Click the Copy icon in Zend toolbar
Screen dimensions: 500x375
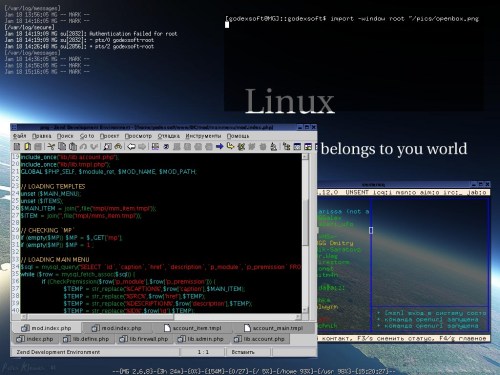(x=62, y=147)
